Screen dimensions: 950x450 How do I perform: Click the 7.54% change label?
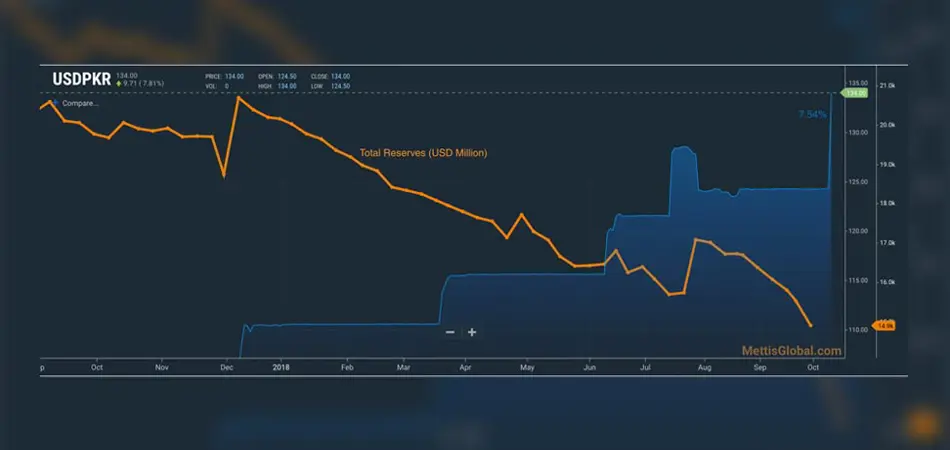pos(812,115)
